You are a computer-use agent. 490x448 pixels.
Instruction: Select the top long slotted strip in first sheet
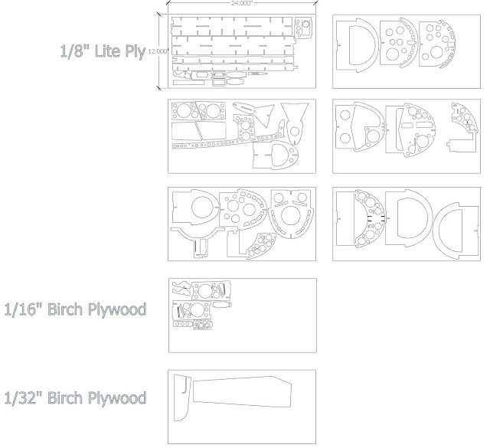(231, 26)
